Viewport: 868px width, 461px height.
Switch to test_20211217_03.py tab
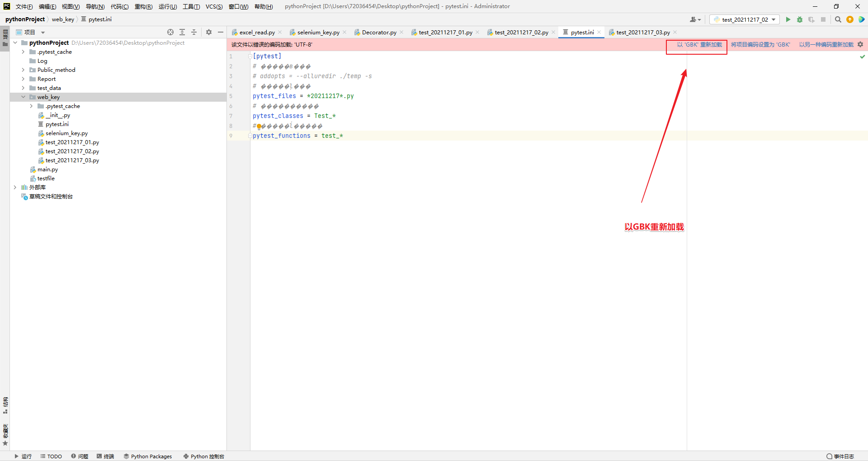643,32
